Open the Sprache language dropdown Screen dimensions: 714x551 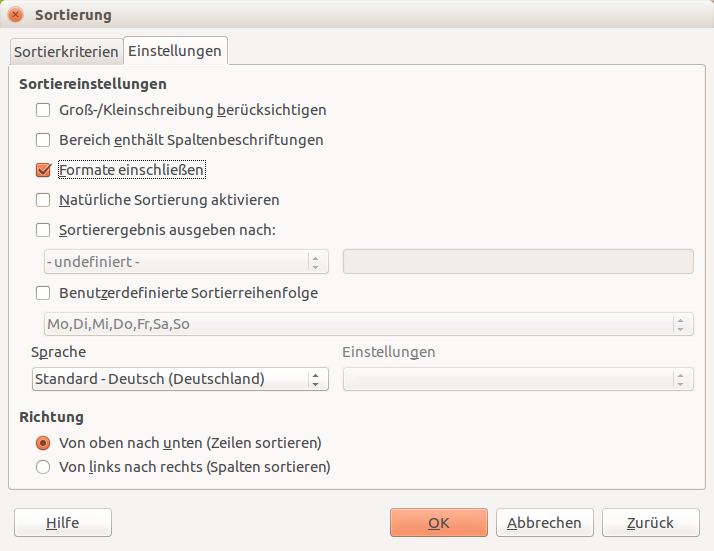click(x=180, y=379)
